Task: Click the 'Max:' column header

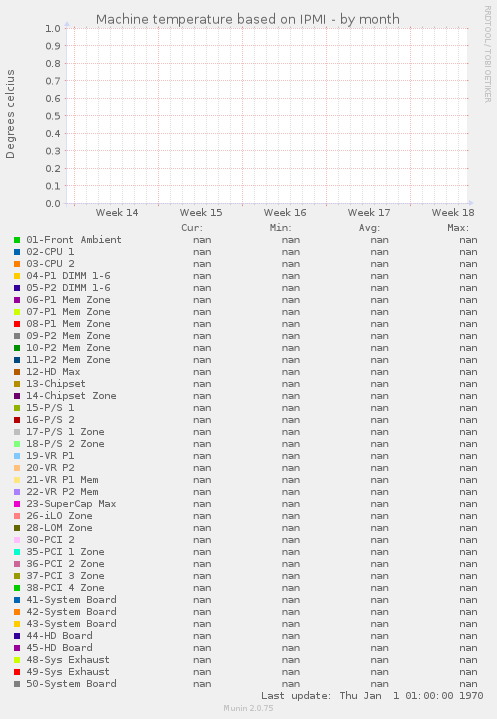Action: pyautogui.click(x=458, y=228)
